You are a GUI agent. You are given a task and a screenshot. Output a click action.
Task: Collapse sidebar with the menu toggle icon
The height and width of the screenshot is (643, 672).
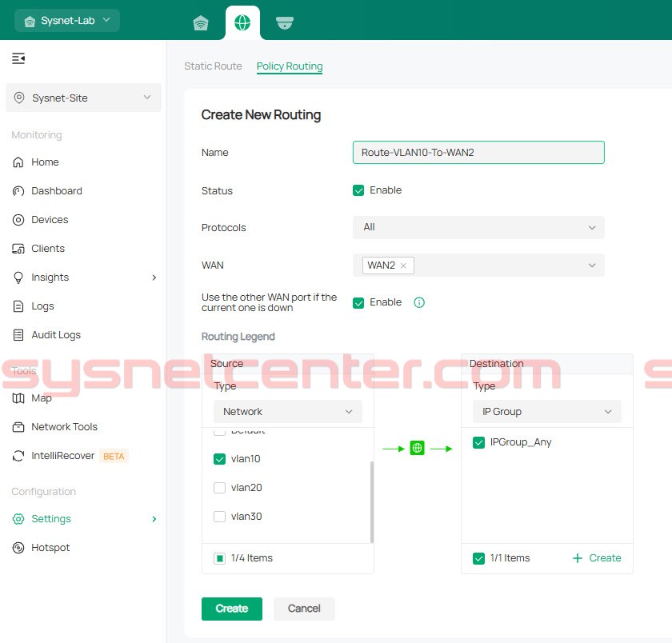(x=18, y=58)
